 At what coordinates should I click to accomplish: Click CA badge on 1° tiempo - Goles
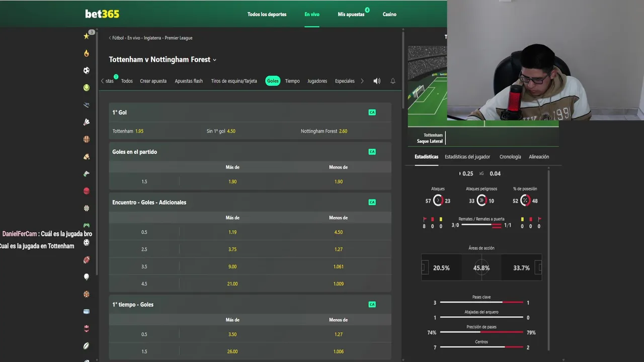[372, 304]
